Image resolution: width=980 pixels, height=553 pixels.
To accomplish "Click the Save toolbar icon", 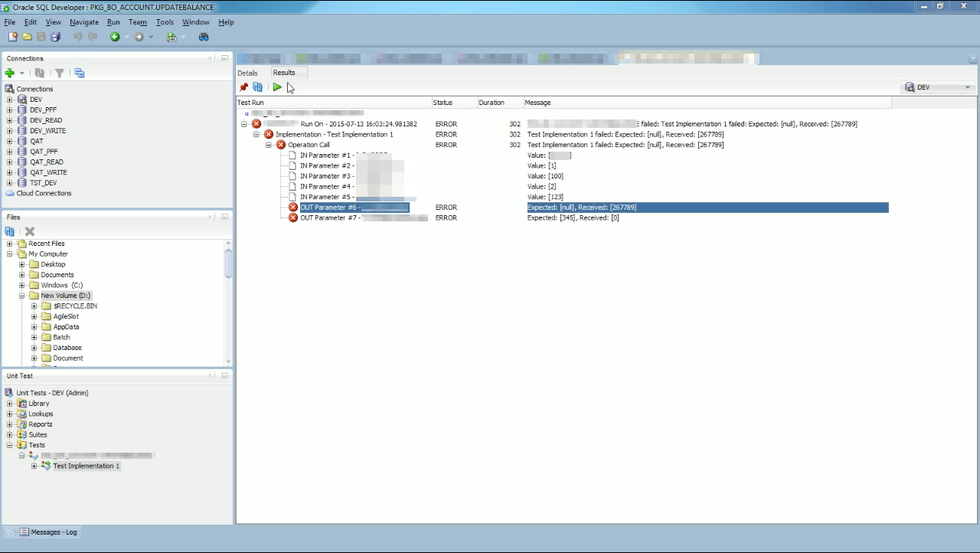I will point(41,37).
